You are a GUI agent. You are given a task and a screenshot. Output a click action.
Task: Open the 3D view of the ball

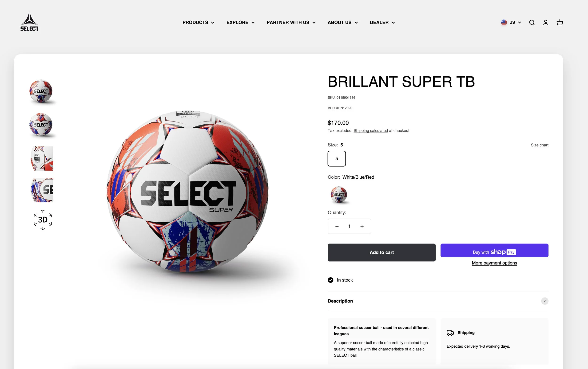43,220
